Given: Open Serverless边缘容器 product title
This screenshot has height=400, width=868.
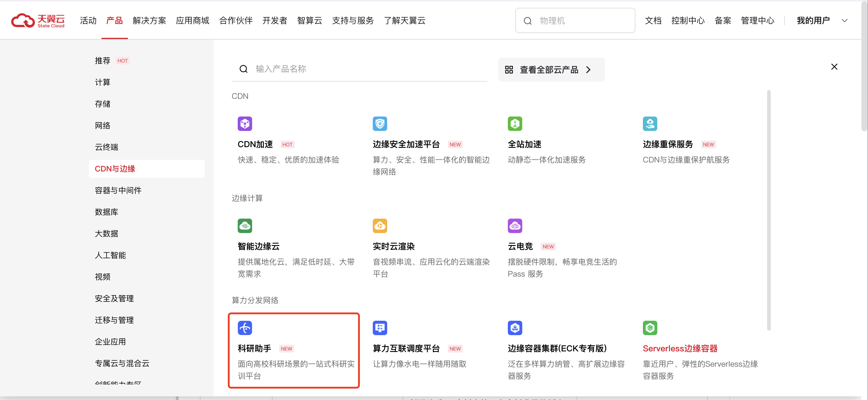Looking at the screenshot, I should coord(680,348).
